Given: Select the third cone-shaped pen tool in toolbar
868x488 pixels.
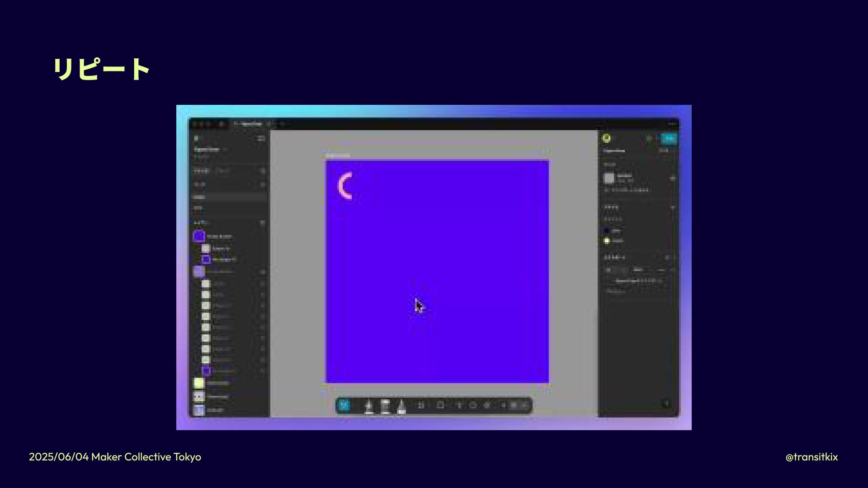Looking at the screenshot, I should 401,406.
